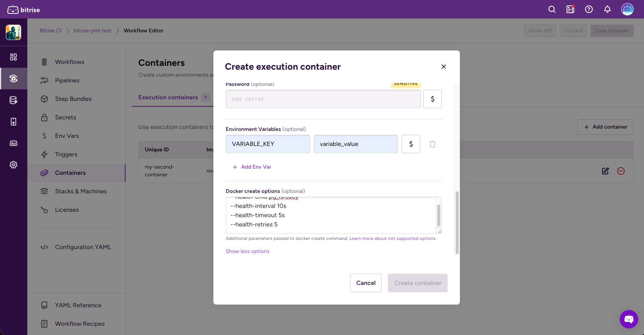The width and height of the screenshot is (644, 335).
Task: Open the help question mark icon
Action: click(589, 10)
